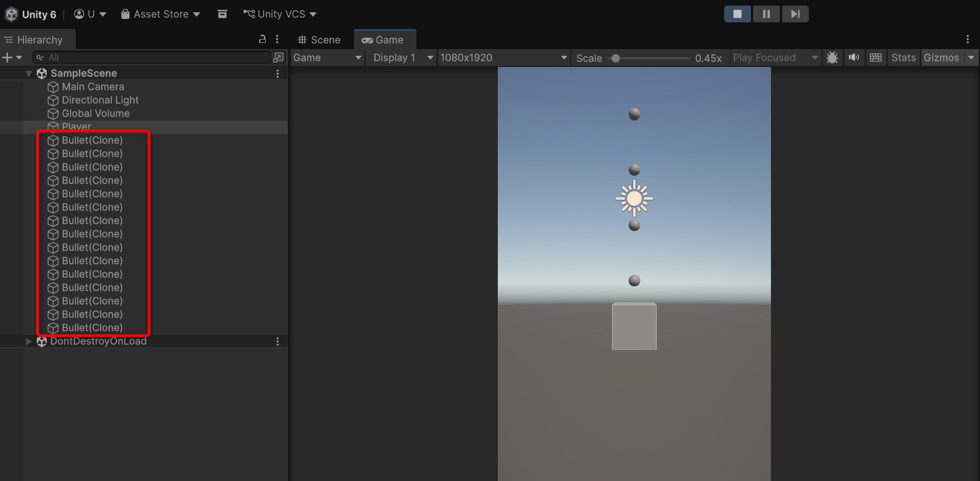The image size is (980, 481).
Task: Switch to the Scene tab
Action: pyautogui.click(x=319, y=40)
